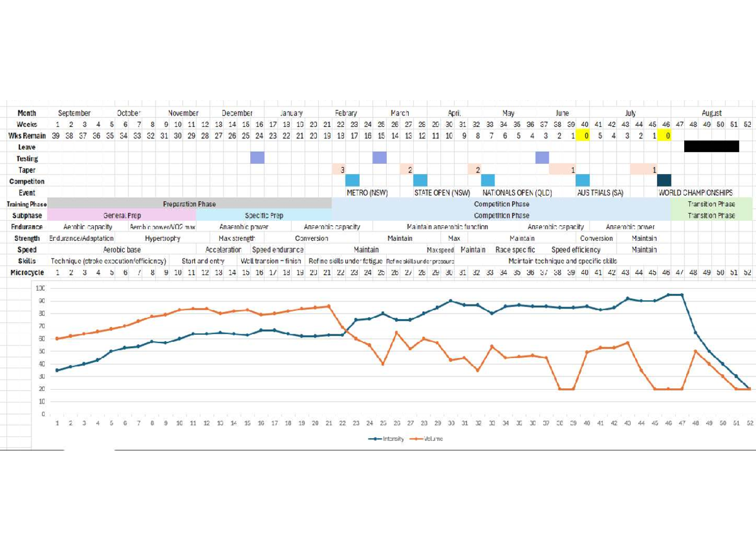Click the 'Skills' row label
Viewport: 756px width, 536px height.
click(x=26, y=260)
